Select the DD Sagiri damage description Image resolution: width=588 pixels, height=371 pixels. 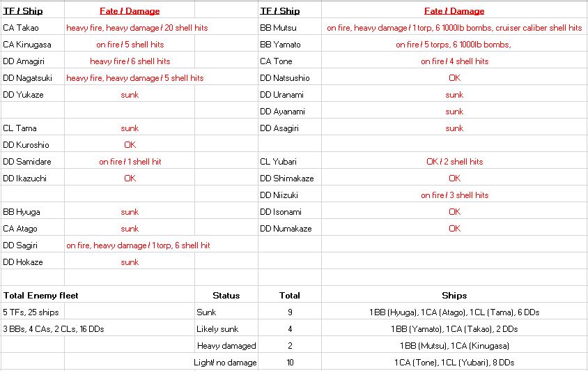(138, 245)
